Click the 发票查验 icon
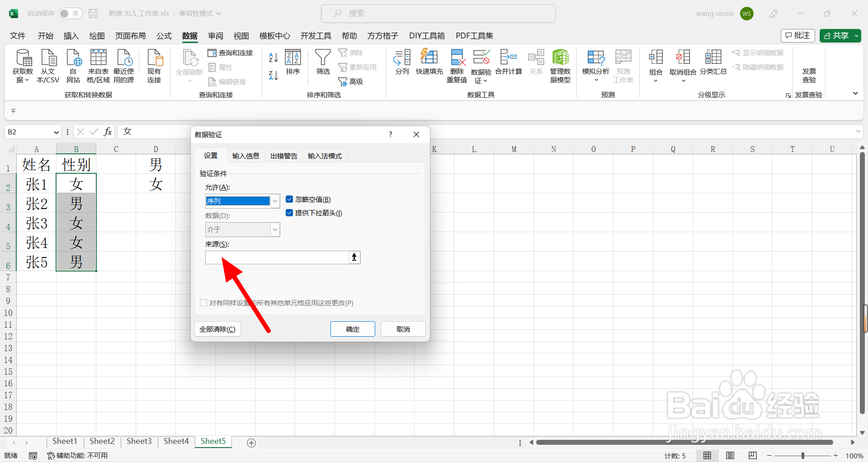 point(809,75)
